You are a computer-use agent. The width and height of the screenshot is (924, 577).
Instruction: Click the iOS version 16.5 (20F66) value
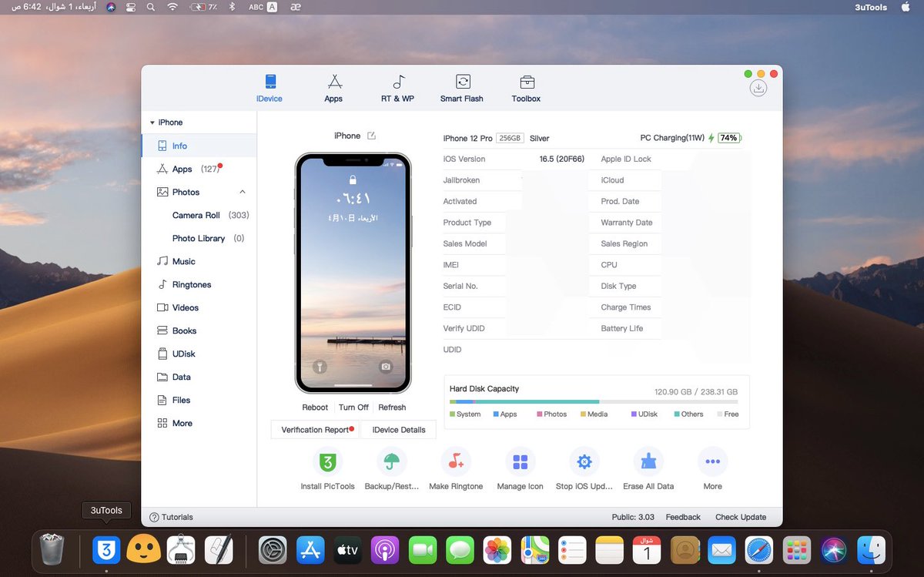562,159
